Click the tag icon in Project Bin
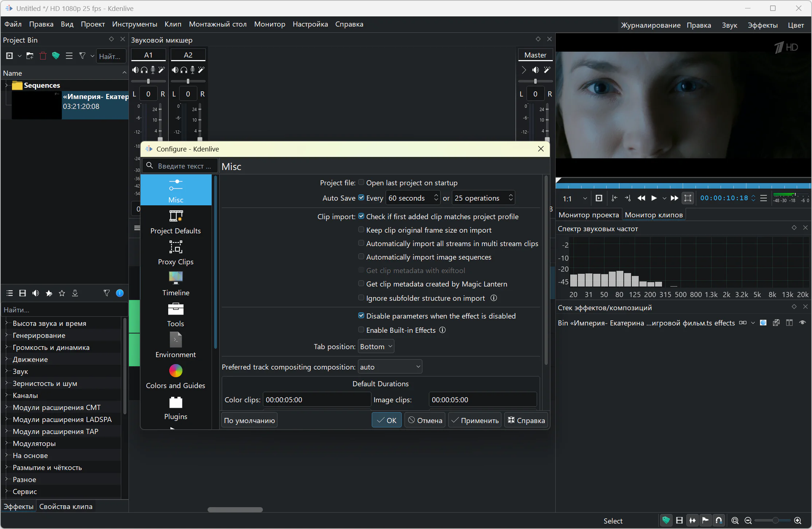Image resolution: width=812 pixels, height=529 pixels. 56,56
